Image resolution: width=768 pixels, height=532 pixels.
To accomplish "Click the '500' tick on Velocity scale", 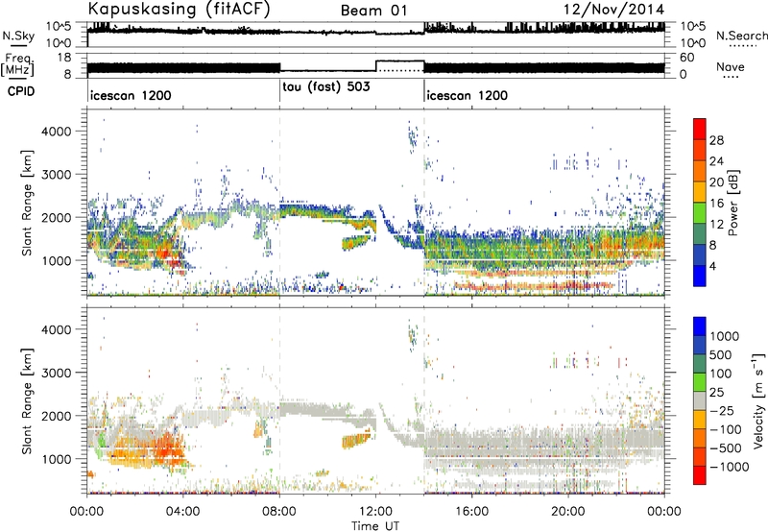I will 721,354.
